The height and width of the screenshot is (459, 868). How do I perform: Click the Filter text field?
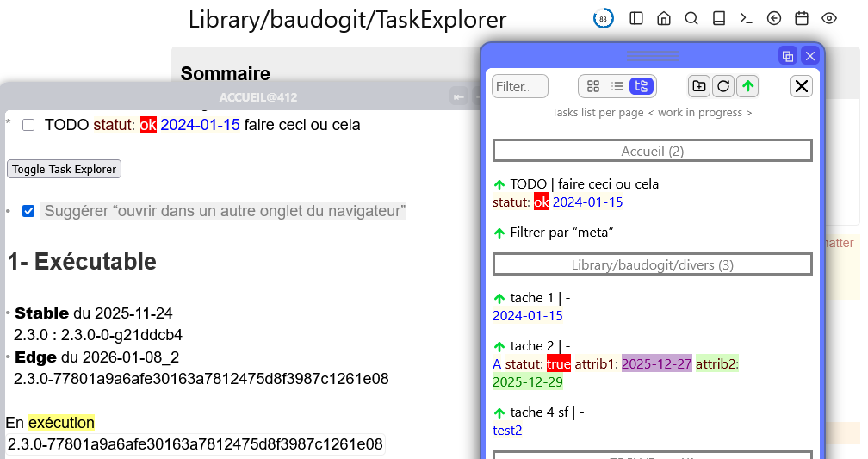click(520, 86)
